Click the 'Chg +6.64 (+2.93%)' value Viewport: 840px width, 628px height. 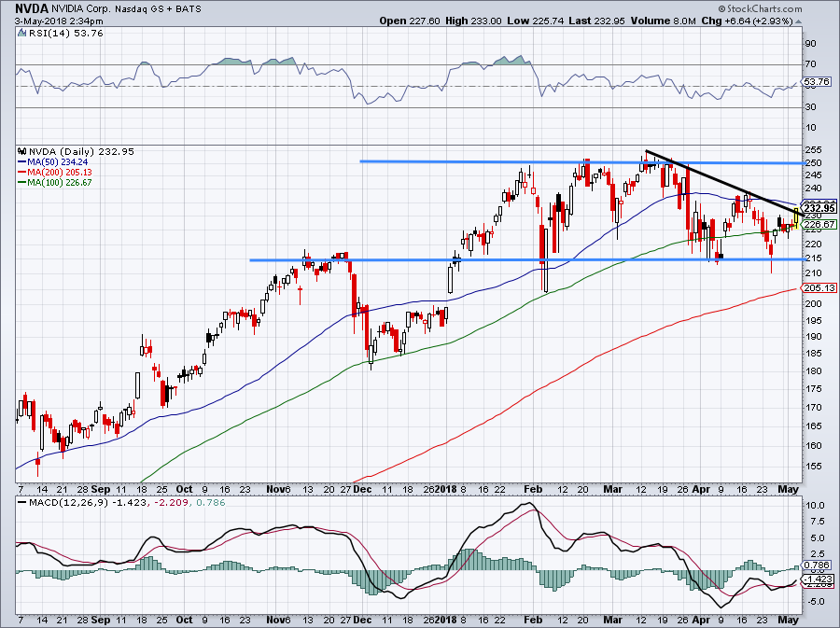click(748, 21)
